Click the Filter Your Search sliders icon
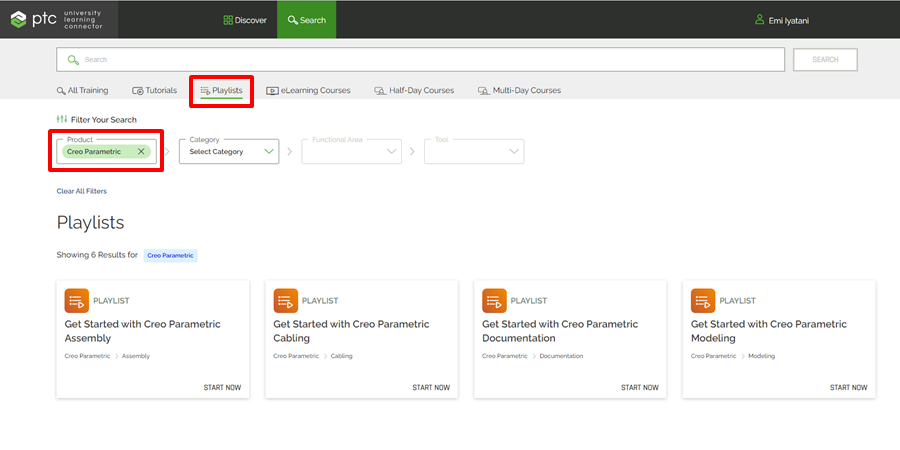Screen dimensions: 900x450 tap(62, 119)
